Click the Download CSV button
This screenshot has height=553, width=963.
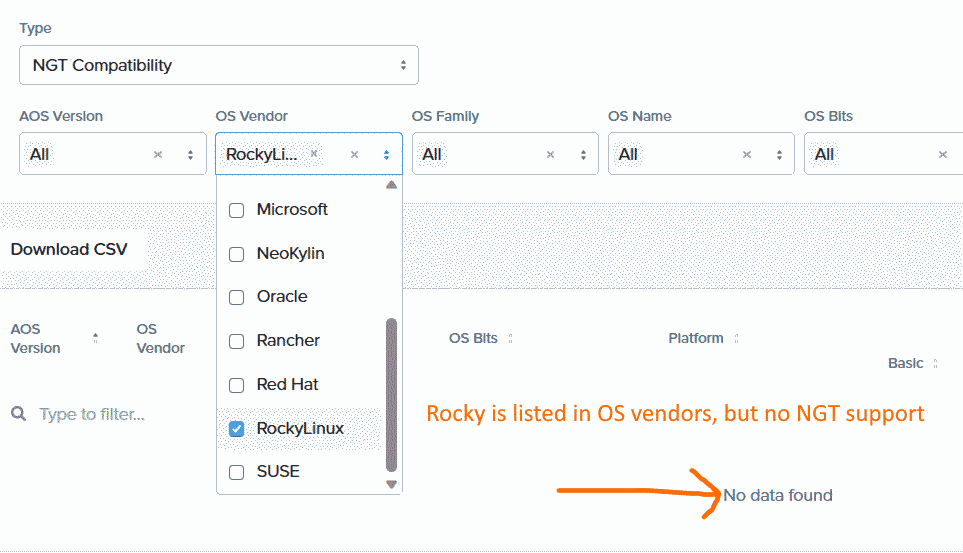click(69, 249)
